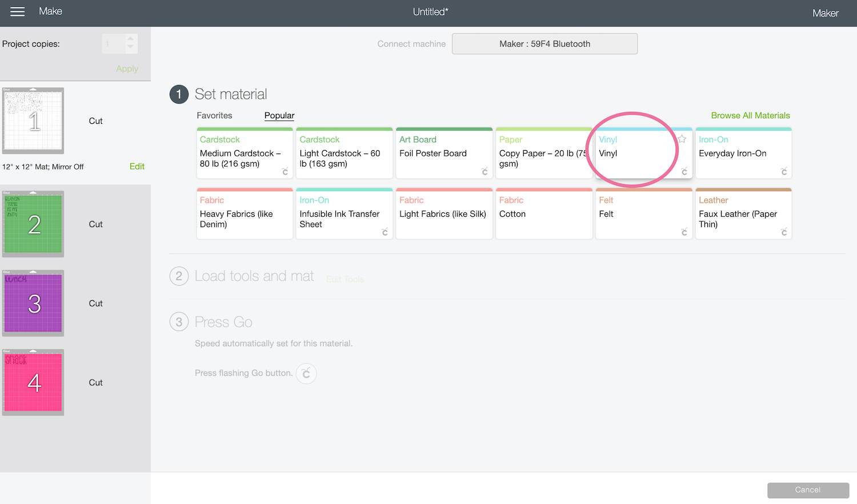857x504 pixels.
Task: Click Load tools and mat heading
Action: 254,276
